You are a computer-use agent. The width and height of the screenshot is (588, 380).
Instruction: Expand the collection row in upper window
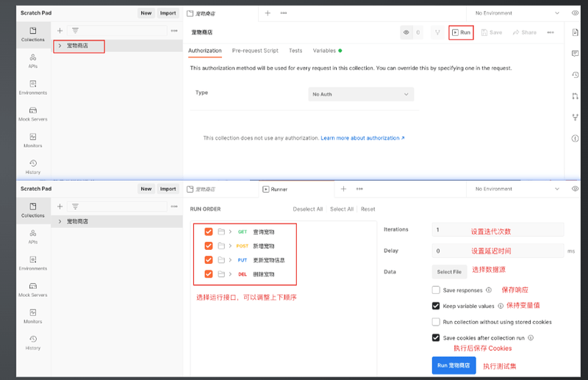[x=60, y=46]
